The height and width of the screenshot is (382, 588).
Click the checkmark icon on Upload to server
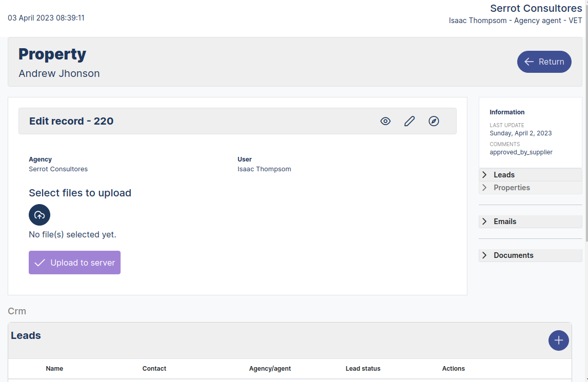point(40,262)
